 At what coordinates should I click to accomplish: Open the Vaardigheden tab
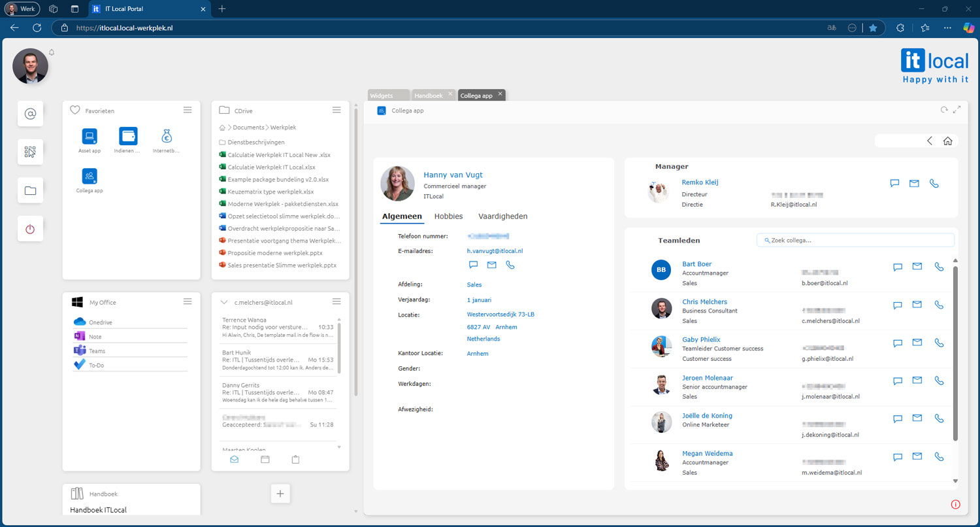point(502,216)
